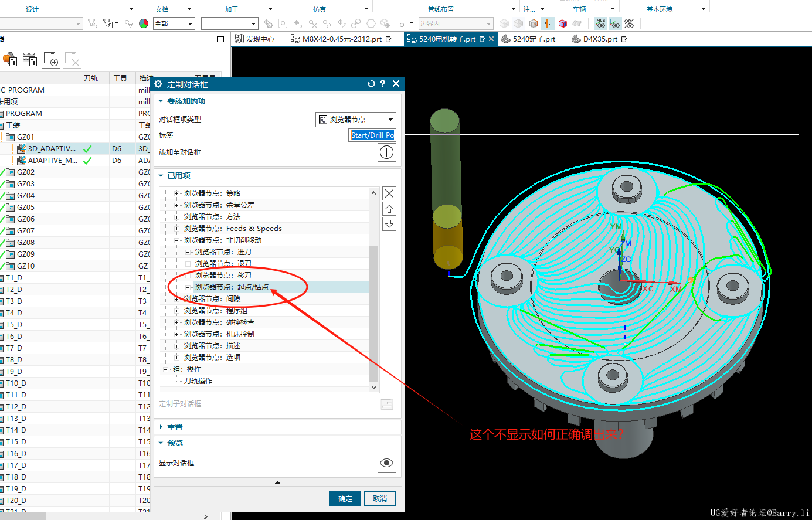The image size is (812, 520).
Task: Remove selected item with X button
Action: [x=389, y=193]
